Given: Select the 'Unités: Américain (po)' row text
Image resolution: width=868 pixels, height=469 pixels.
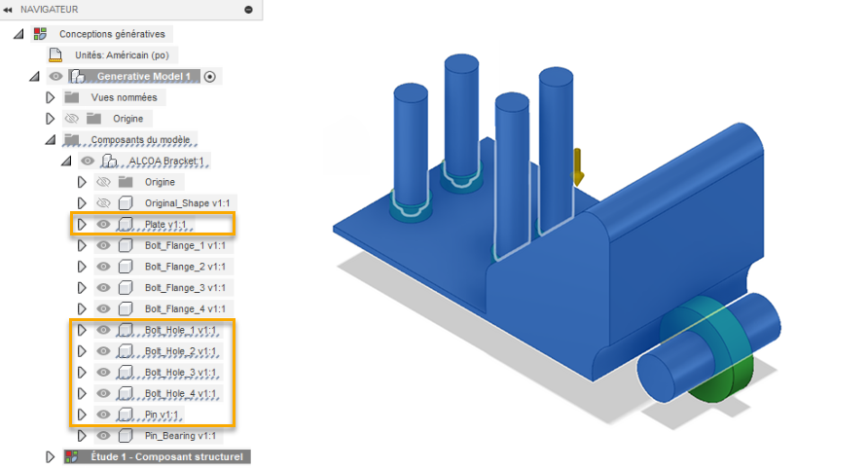Looking at the screenshot, I should tap(122, 54).
